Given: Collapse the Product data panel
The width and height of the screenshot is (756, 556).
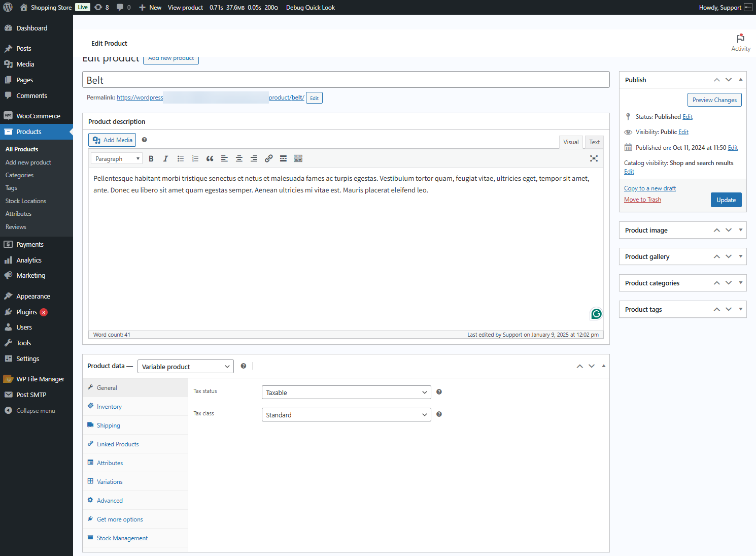Looking at the screenshot, I should 603,366.
